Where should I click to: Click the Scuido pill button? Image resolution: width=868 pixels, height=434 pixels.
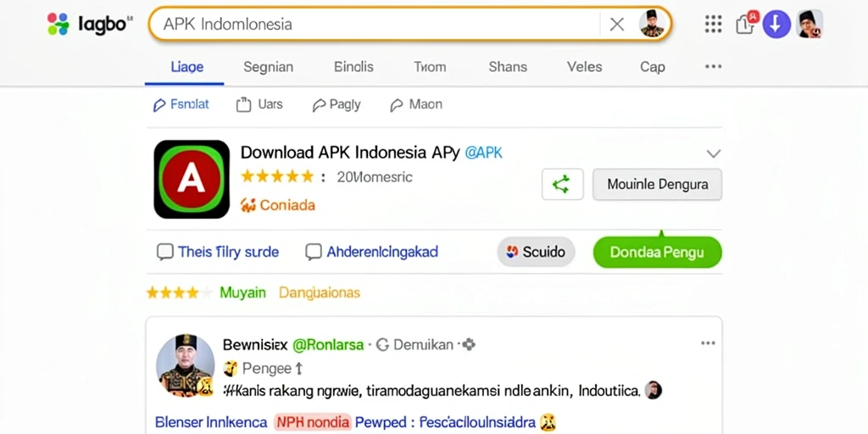click(536, 252)
